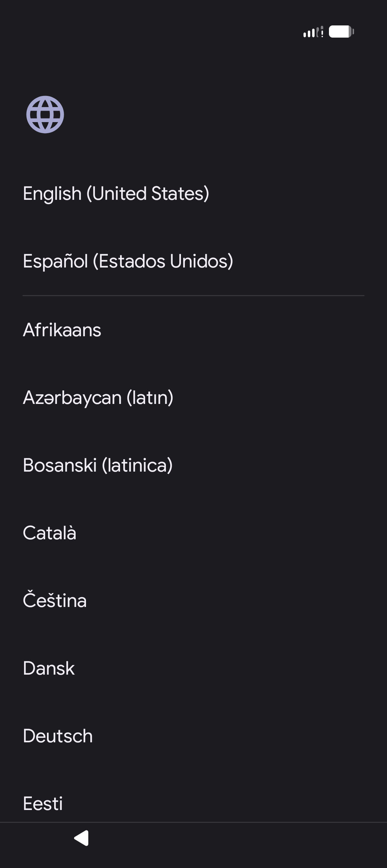Tap the word 'English' in first option
This screenshot has height=868, width=387.
(52, 194)
